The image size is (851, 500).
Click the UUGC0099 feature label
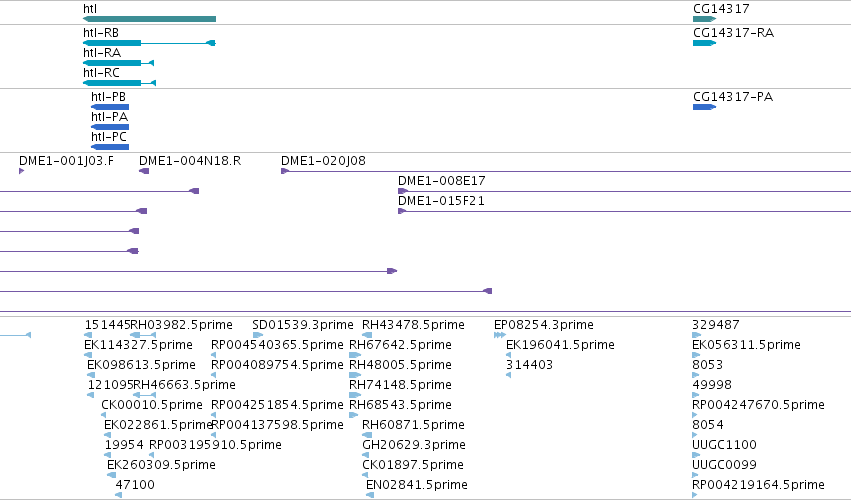click(724, 465)
